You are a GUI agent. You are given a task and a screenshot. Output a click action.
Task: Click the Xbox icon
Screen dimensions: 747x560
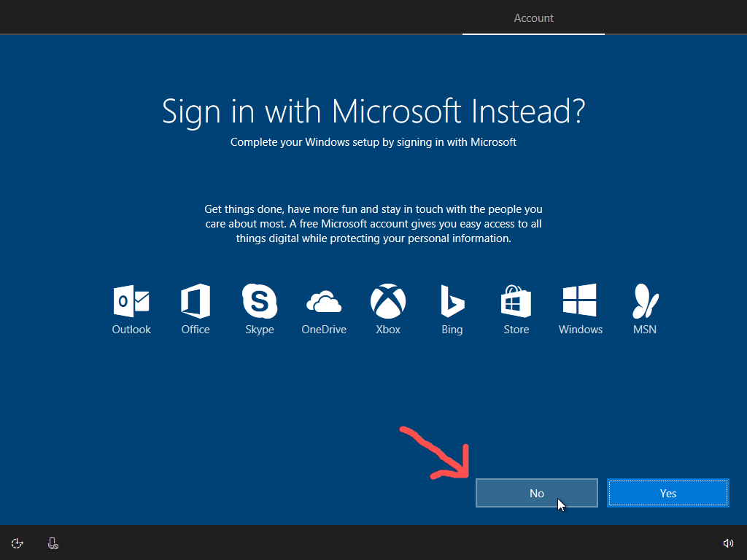point(388,301)
